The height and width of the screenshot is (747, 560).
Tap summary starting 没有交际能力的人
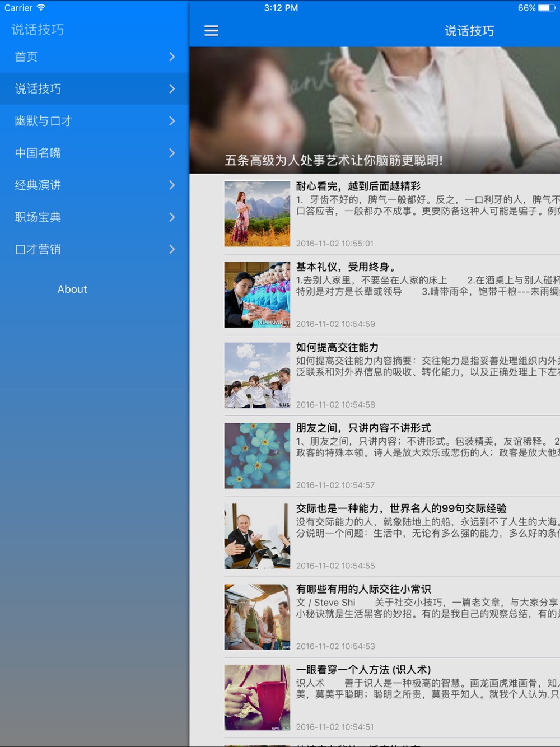pos(428,527)
